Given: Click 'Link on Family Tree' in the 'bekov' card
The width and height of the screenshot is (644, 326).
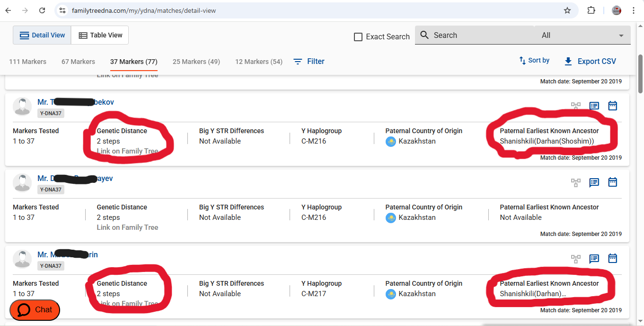Looking at the screenshot, I should tap(127, 151).
